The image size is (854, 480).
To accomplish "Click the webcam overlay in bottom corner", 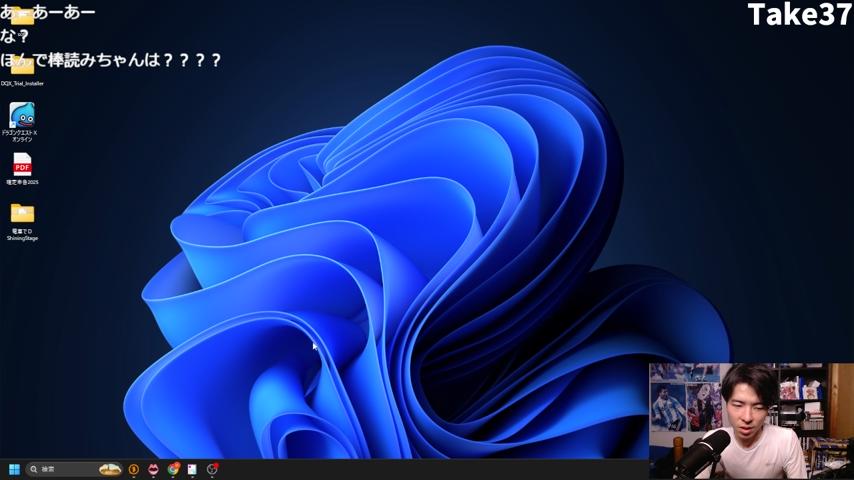I will [750, 421].
